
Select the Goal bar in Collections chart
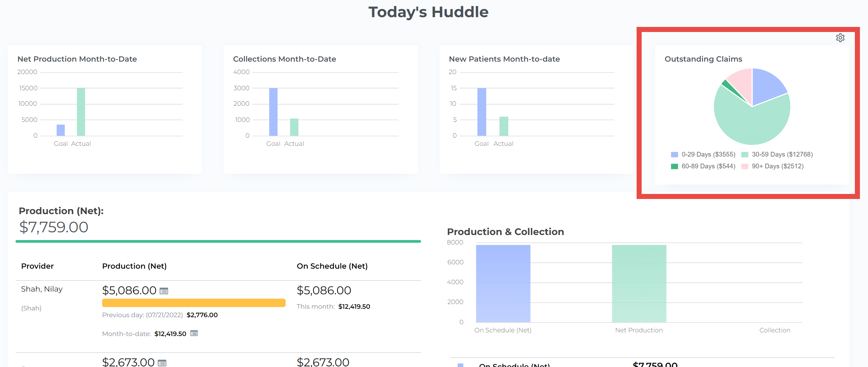coord(273,112)
